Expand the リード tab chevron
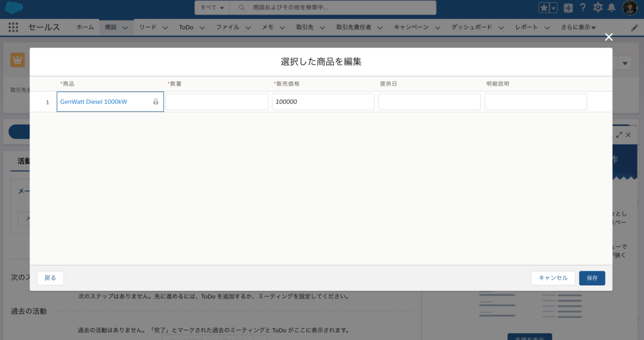This screenshot has height=340, width=644. (165, 28)
